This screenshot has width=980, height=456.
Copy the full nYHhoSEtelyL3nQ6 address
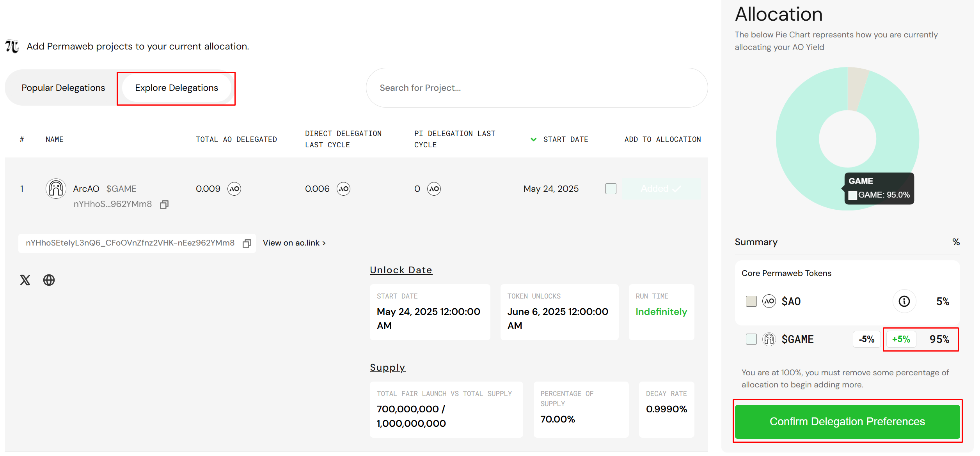(247, 243)
